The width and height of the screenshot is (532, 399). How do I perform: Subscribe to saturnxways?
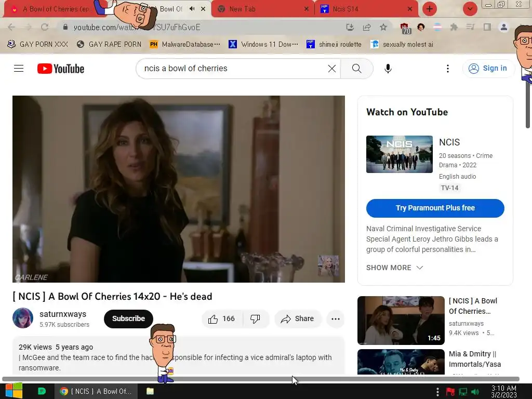(128, 318)
